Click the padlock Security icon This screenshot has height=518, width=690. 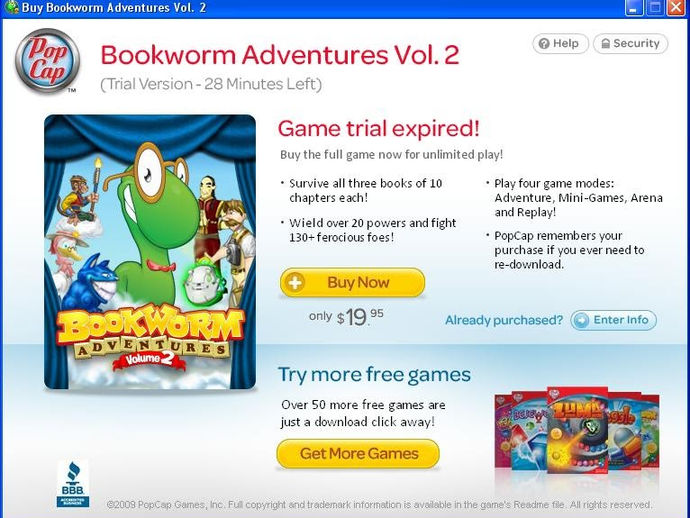click(606, 44)
